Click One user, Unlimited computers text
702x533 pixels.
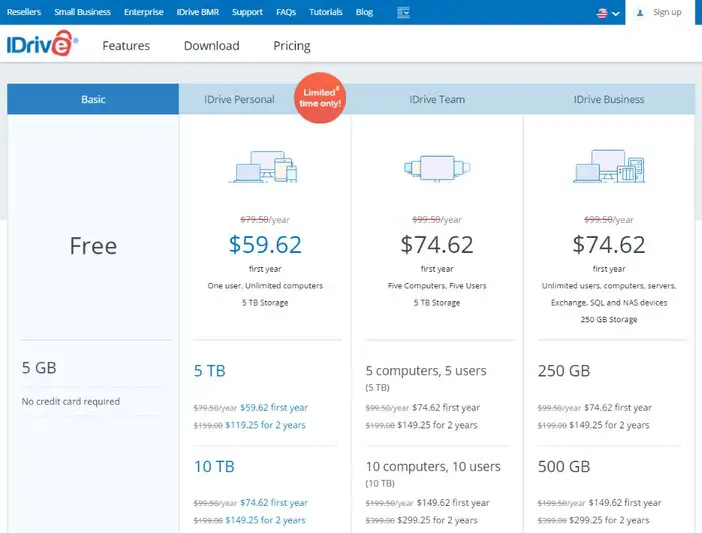click(265, 286)
